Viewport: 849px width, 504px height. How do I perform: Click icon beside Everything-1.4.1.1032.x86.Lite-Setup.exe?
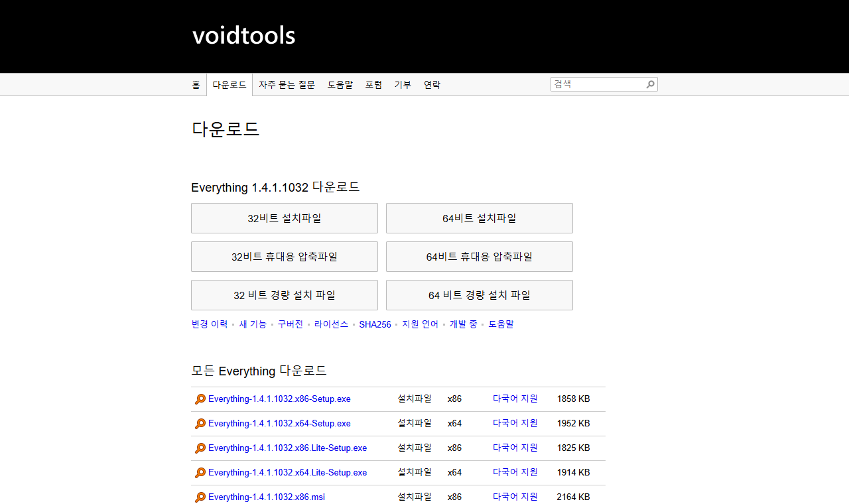coord(200,448)
